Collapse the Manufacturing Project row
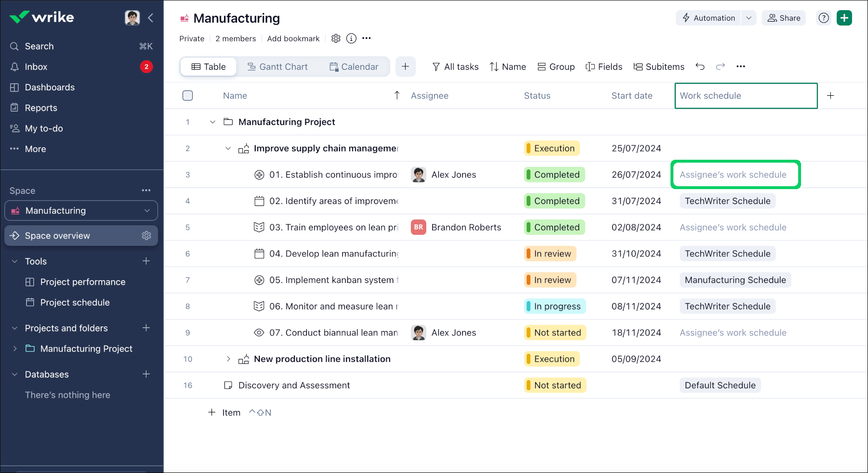868x473 pixels. tap(212, 122)
